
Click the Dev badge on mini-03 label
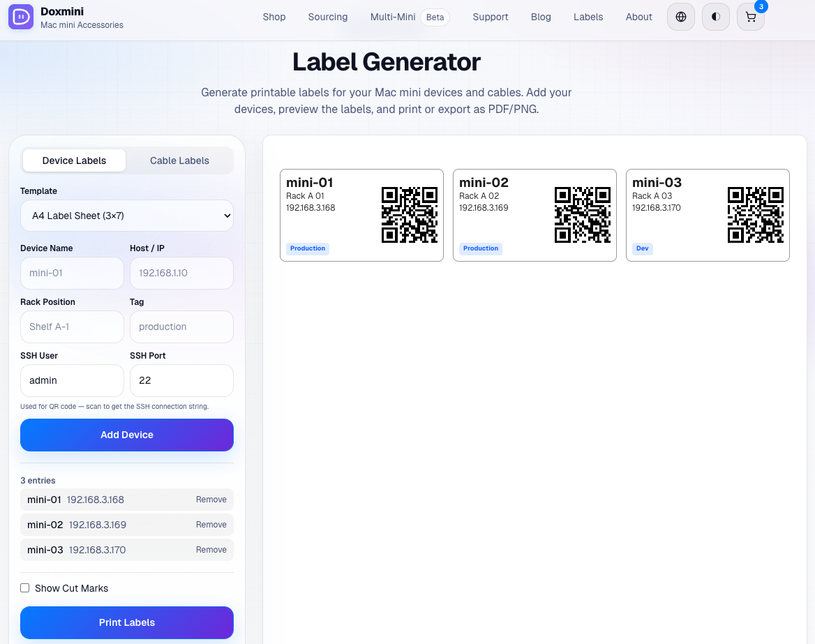click(x=642, y=248)
